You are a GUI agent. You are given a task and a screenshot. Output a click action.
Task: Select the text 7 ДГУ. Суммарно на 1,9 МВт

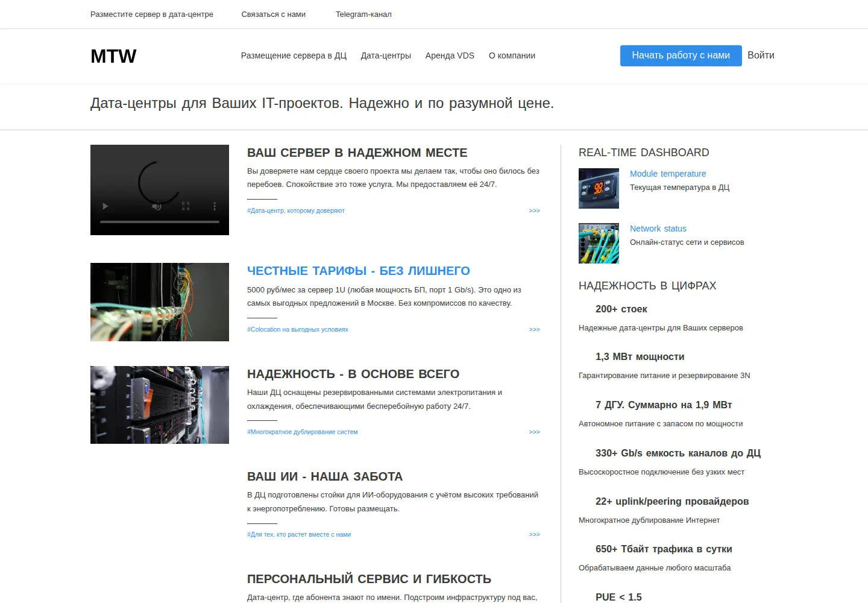(664, 405)
